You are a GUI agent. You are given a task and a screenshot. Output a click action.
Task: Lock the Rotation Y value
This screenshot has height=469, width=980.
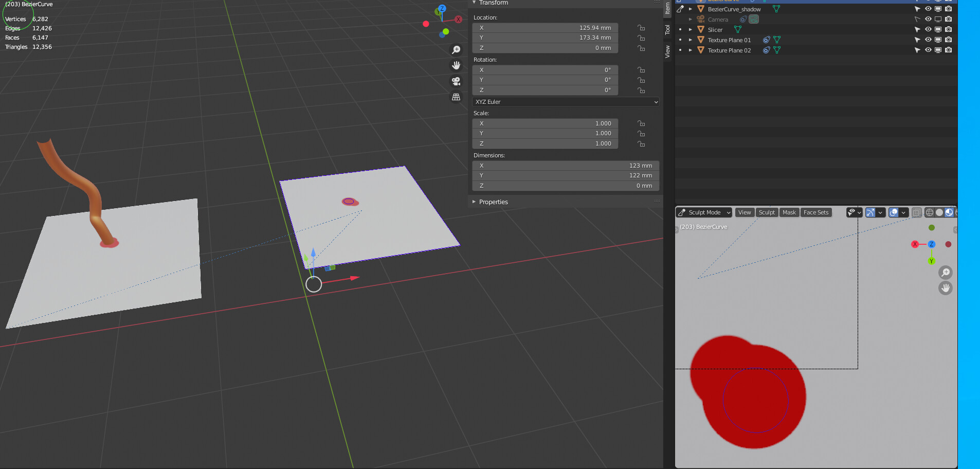[641, 80]
